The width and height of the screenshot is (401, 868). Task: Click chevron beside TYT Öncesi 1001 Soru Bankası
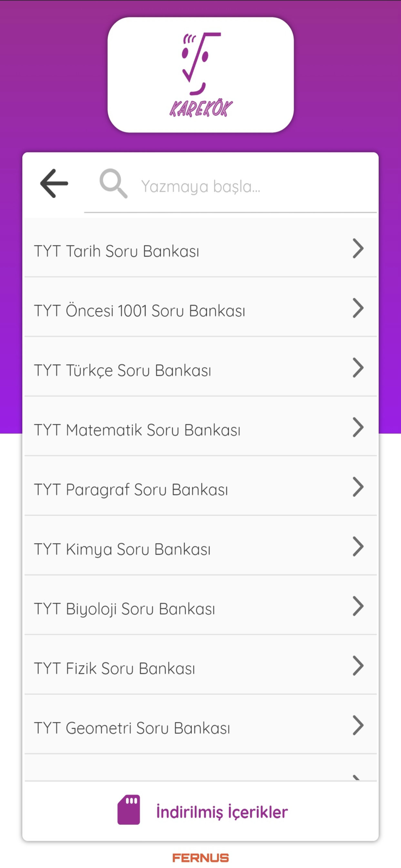(358, 308)
